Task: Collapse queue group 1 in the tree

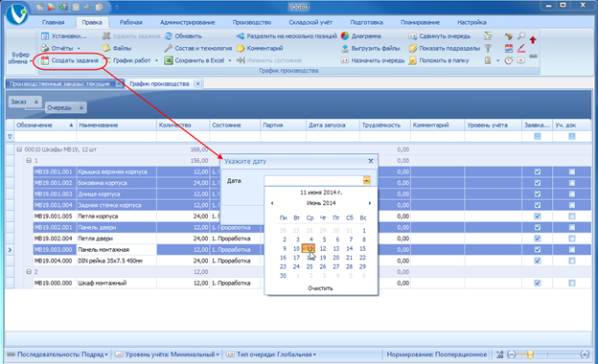Action: 29,161
